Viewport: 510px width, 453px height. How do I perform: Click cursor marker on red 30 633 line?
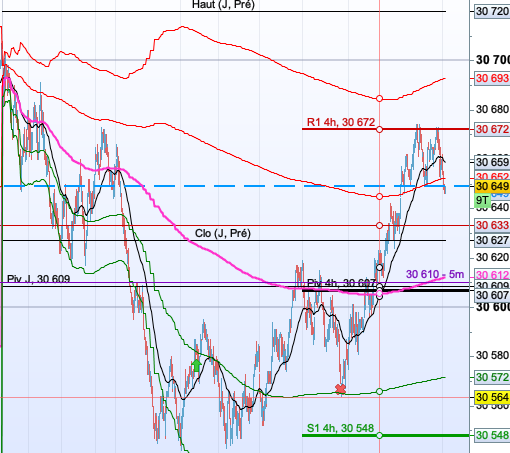pos(379,226)
